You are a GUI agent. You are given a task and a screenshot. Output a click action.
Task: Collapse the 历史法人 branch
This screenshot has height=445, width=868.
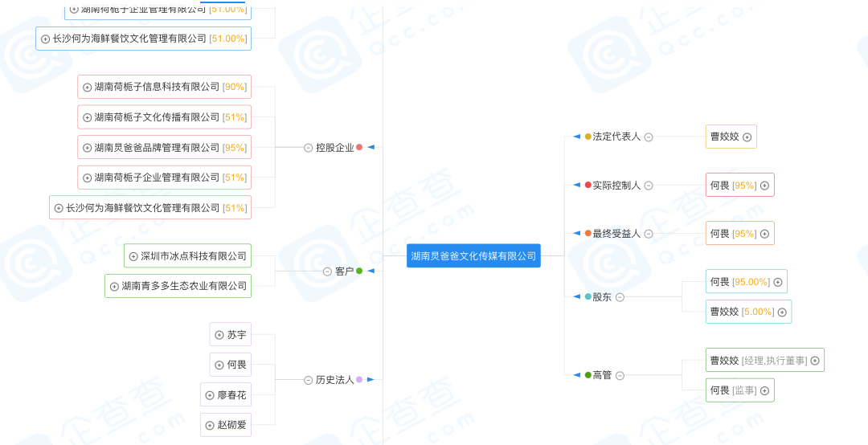[x=309, y=380]
